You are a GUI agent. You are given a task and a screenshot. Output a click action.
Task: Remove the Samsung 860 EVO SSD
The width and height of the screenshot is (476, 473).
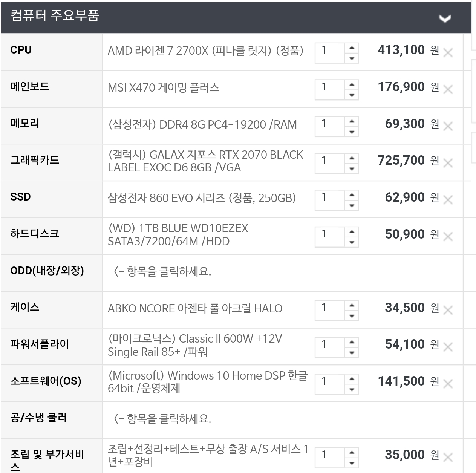448,200
